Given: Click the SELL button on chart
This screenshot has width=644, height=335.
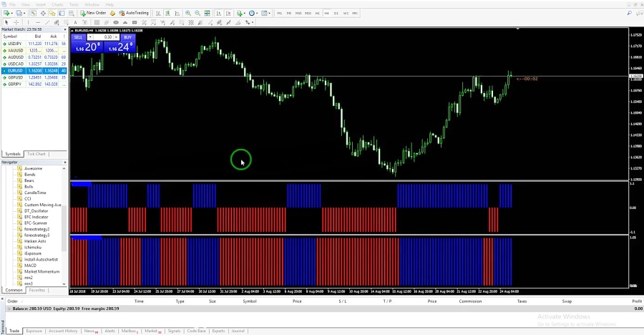Looking at the screenshot, I should pyautogui.click(x=78, y=37).
